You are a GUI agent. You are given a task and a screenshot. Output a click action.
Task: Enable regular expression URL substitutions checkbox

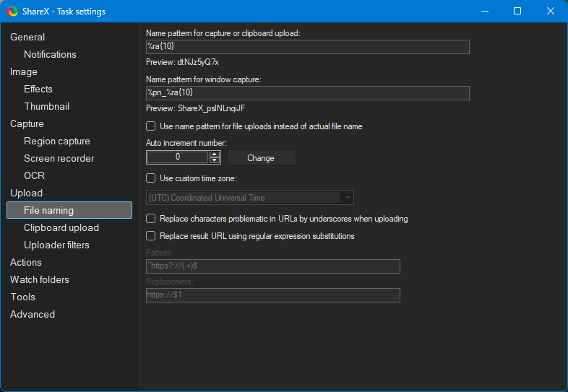tap(151, 236)
